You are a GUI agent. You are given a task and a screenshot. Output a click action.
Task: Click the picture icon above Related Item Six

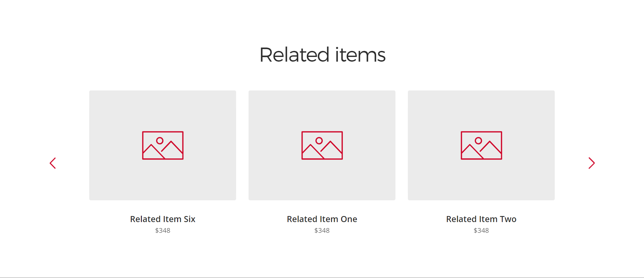point(163,145)
